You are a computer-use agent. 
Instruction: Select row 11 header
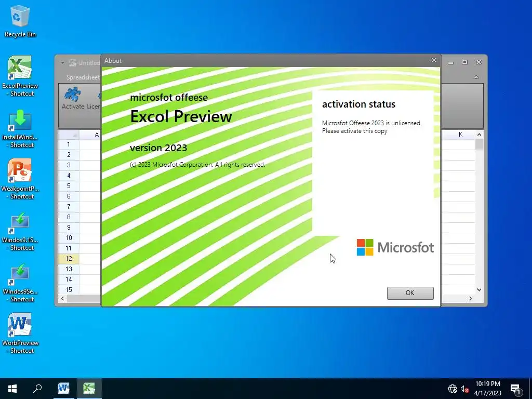point(69,248)
